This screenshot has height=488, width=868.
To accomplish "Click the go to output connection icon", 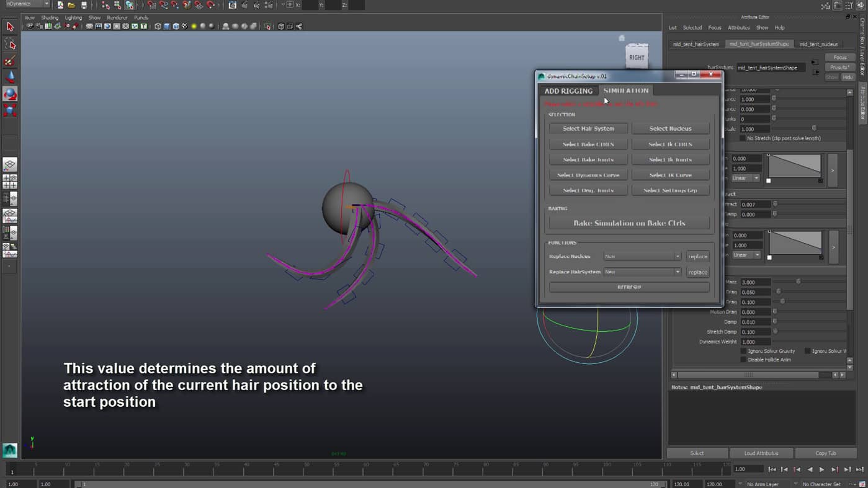I will [815, 72].
